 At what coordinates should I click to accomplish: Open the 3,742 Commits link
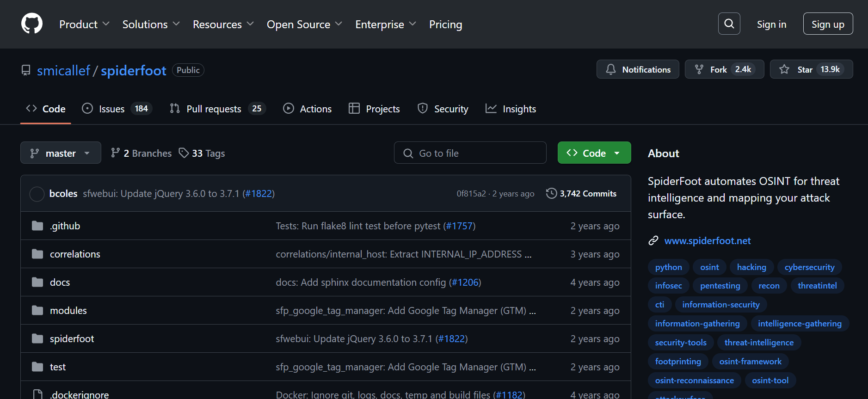click(581, 193)
